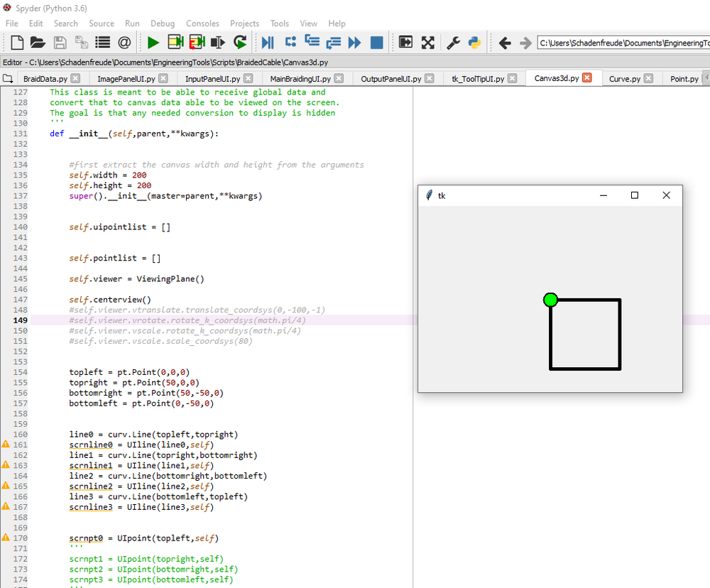Switch to the Point.py tab

pos(684,79)
